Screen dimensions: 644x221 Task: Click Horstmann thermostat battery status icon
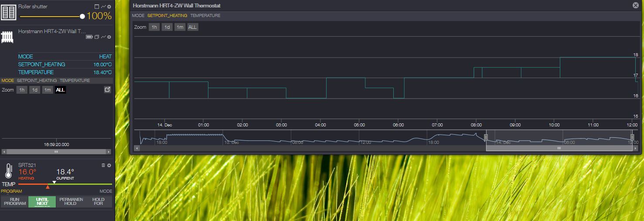(89, 37)
